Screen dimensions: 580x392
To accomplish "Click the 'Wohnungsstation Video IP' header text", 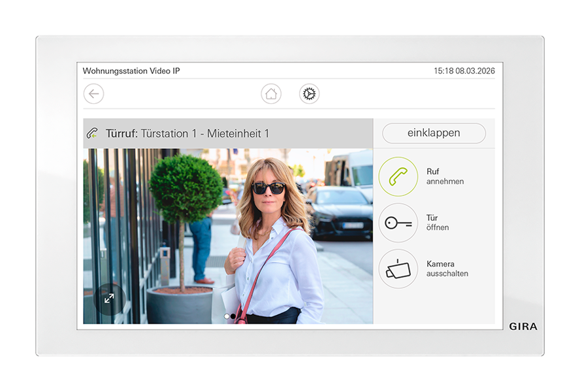I will [x=131, y=71].
